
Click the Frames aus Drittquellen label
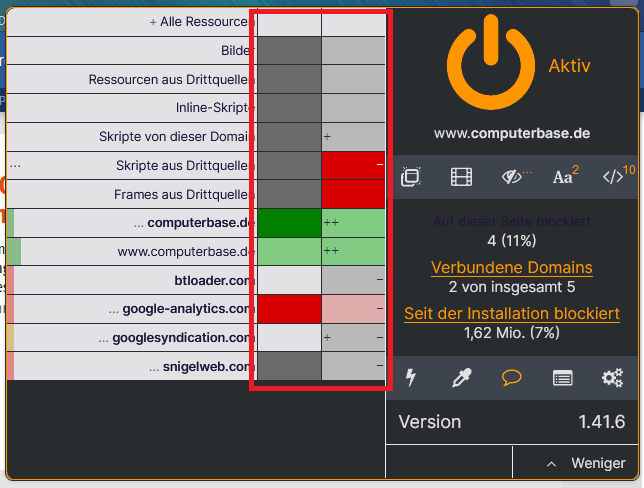(183, 194)
